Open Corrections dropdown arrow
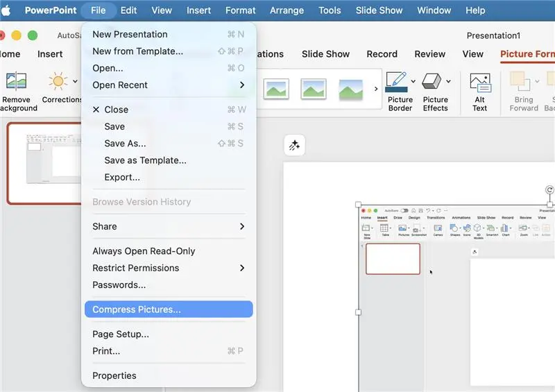 click(75, 81)
